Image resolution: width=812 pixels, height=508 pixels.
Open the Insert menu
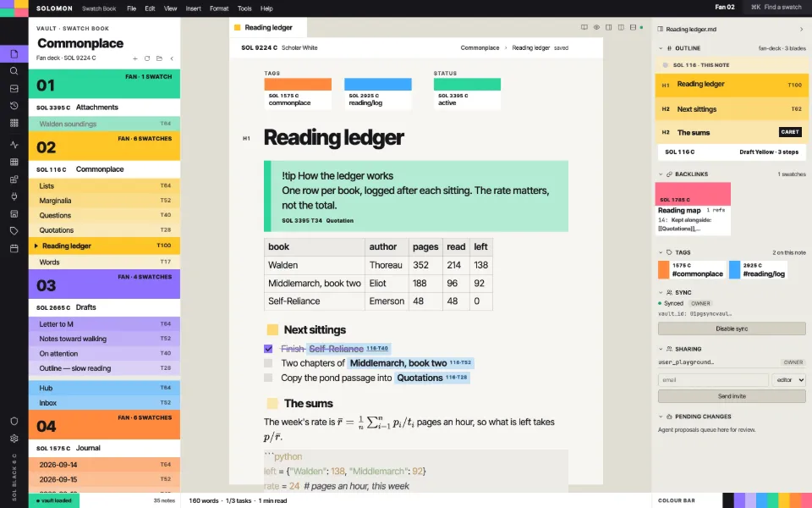click(x=193, y=8)
